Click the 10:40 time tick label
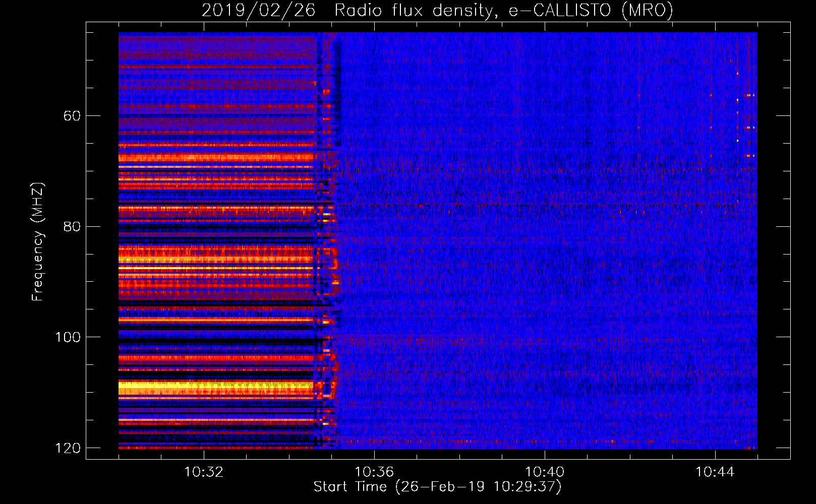This screenshot has width=816, height=504. (545, 472)
